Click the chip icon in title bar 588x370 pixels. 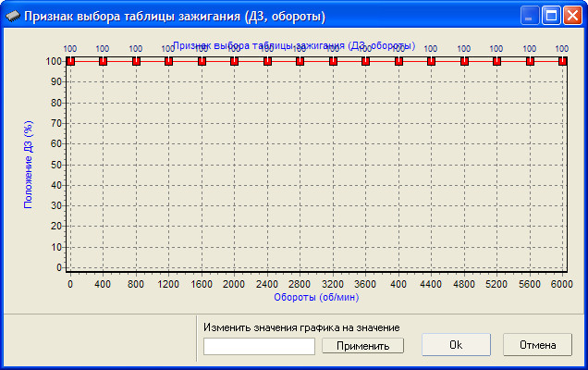pos(12,16)
